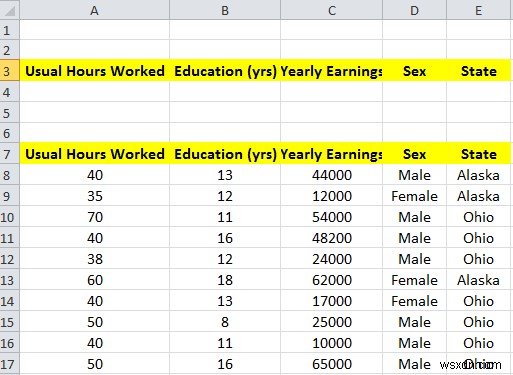Image resolution: width=513 pixels, height=375 pixels.
Task: Select education cell showing 18
Action: coord(225,280)
